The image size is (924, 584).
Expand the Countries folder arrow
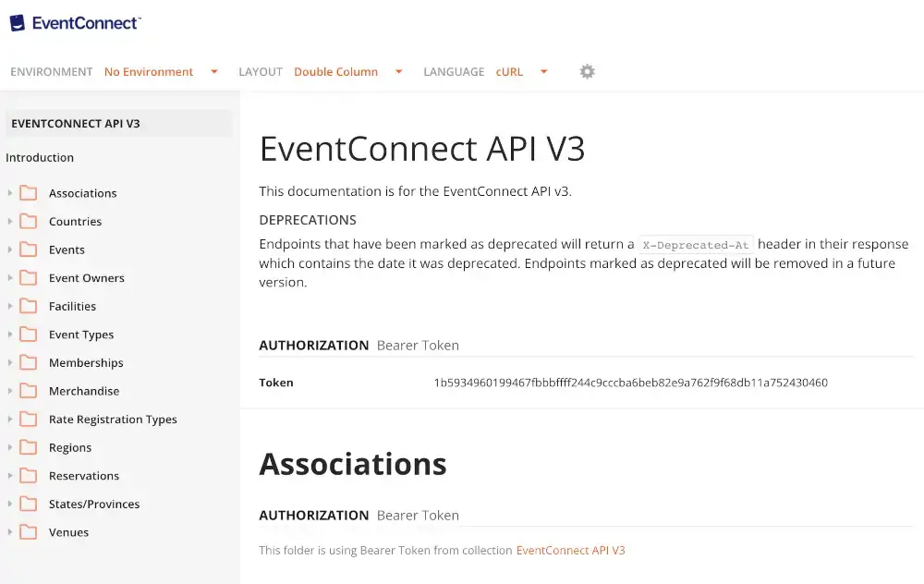10,222
